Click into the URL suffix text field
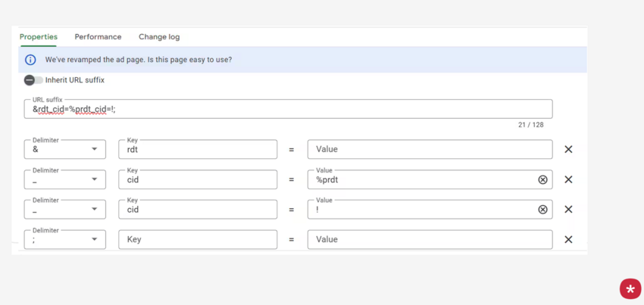 pos(288,109)
